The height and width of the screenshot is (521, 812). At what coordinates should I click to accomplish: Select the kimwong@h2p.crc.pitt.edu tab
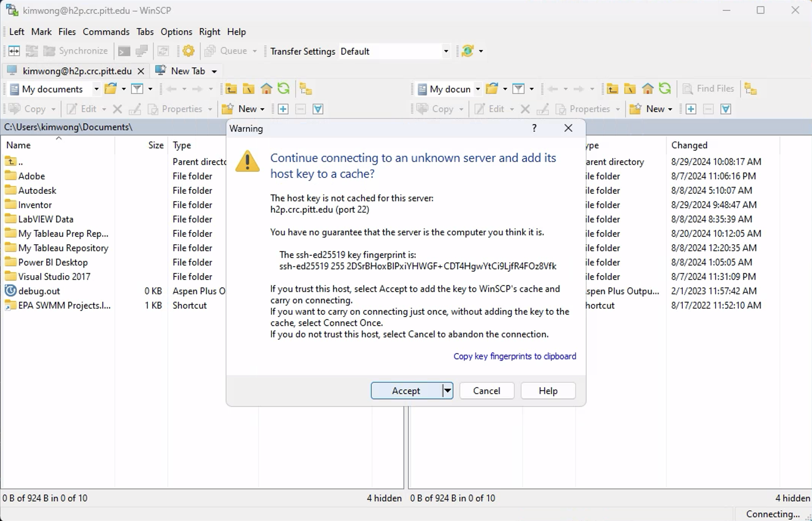[77, 71]
